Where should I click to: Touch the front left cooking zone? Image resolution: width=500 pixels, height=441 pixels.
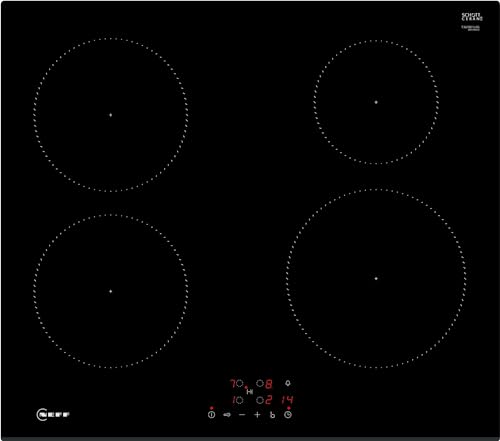(111, 291)
